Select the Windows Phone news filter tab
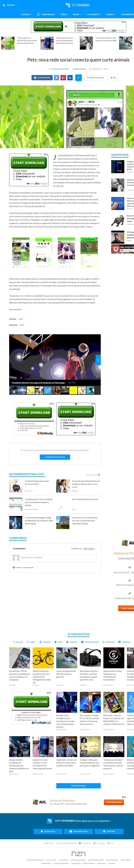Screen dimensions: 134x868 [x=90, y=642]
